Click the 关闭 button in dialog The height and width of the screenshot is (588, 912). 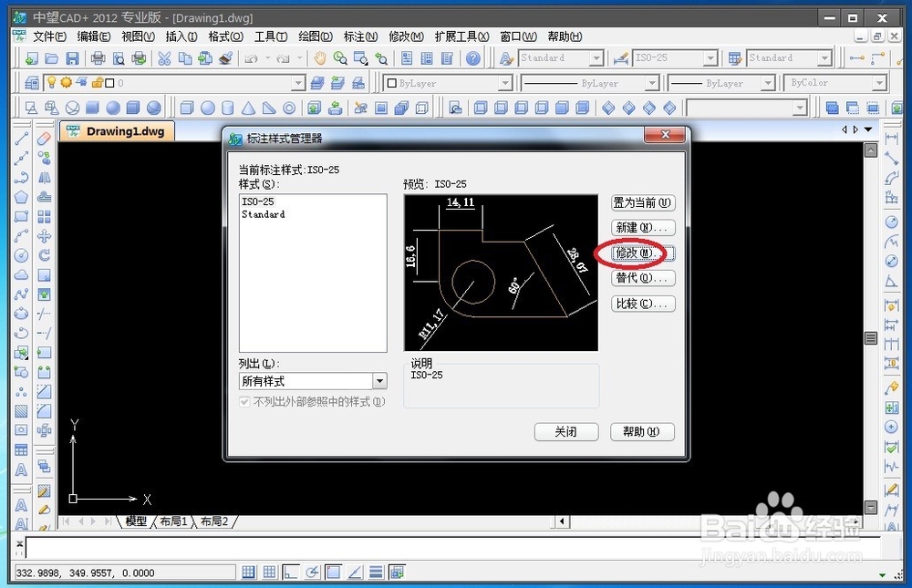[566, 431]
